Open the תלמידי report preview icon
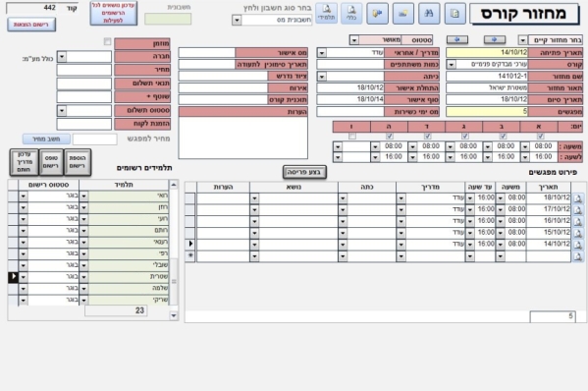 coord(326,13)
